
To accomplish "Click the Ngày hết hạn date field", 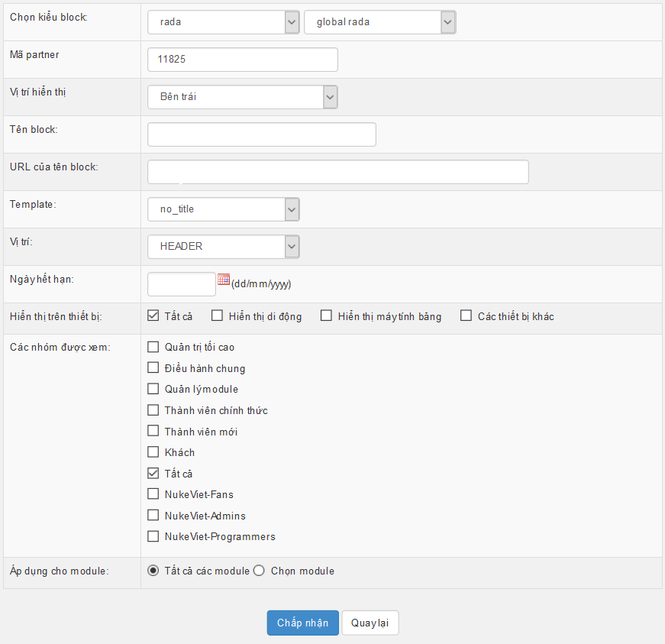I will (182, 284).
